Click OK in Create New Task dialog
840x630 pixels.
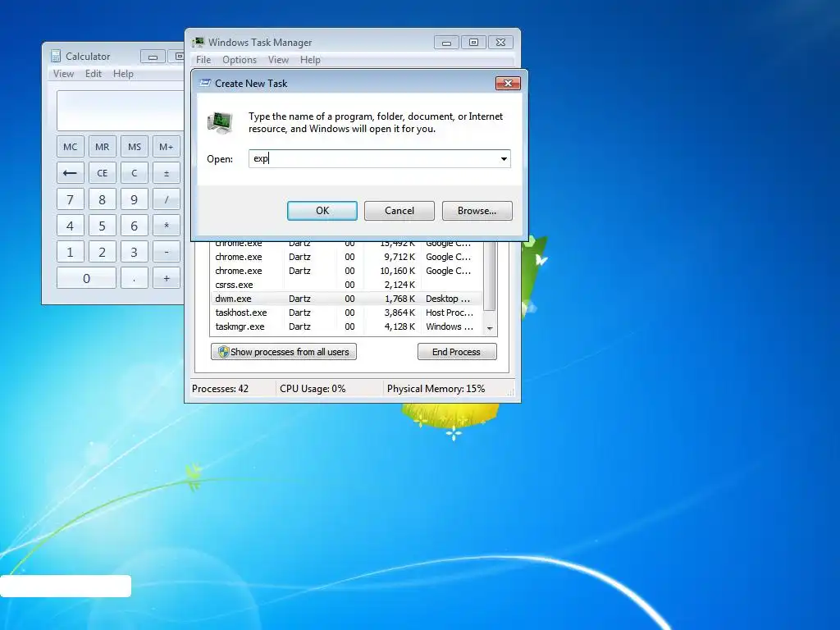point(322,211)
